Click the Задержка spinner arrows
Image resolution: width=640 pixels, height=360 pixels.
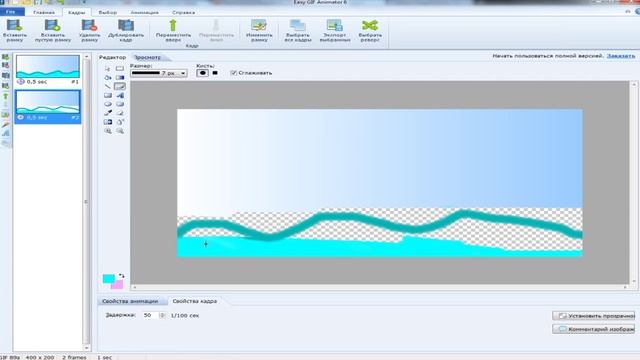tap(162, 315)
